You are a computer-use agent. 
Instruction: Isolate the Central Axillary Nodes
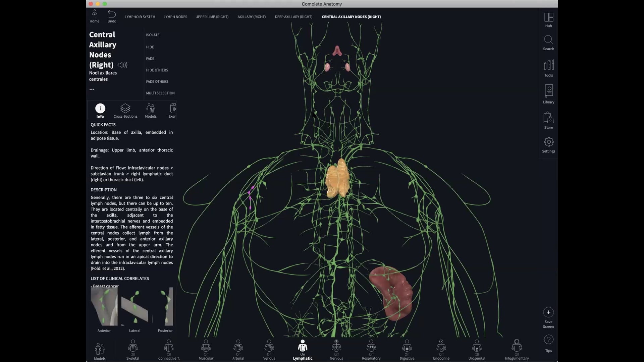pos(153,35)
